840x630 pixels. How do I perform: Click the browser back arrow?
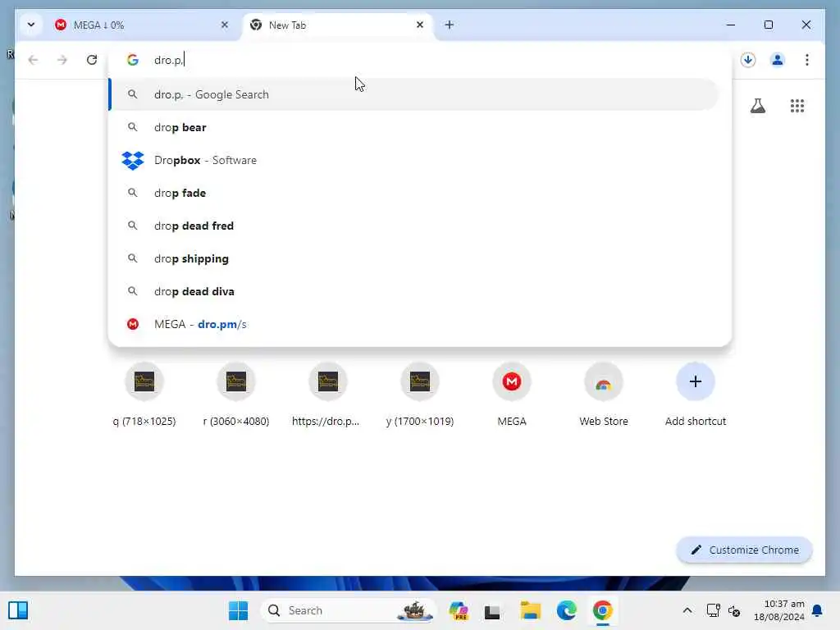coord(33,60)
